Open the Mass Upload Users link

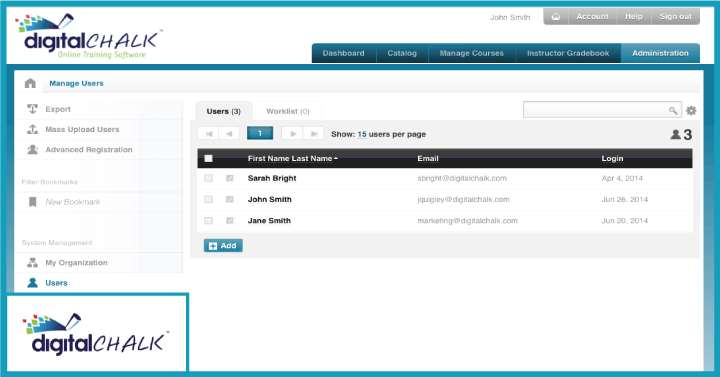click(82, 129)
